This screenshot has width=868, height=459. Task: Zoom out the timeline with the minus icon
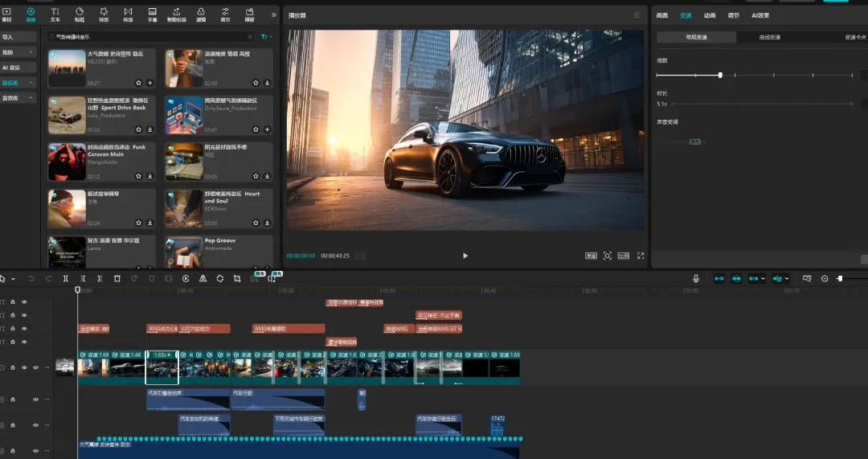point(825,278)
